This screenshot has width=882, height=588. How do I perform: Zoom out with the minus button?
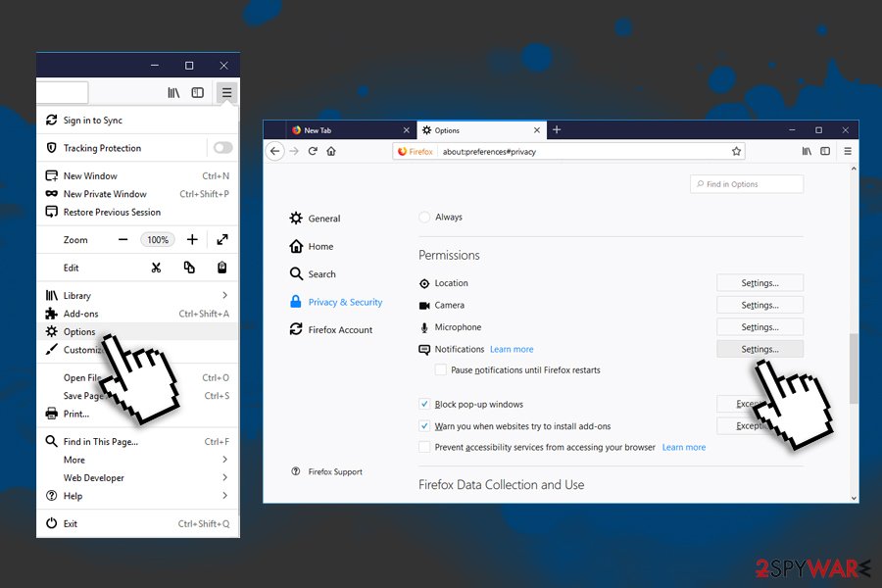(122, 240)
